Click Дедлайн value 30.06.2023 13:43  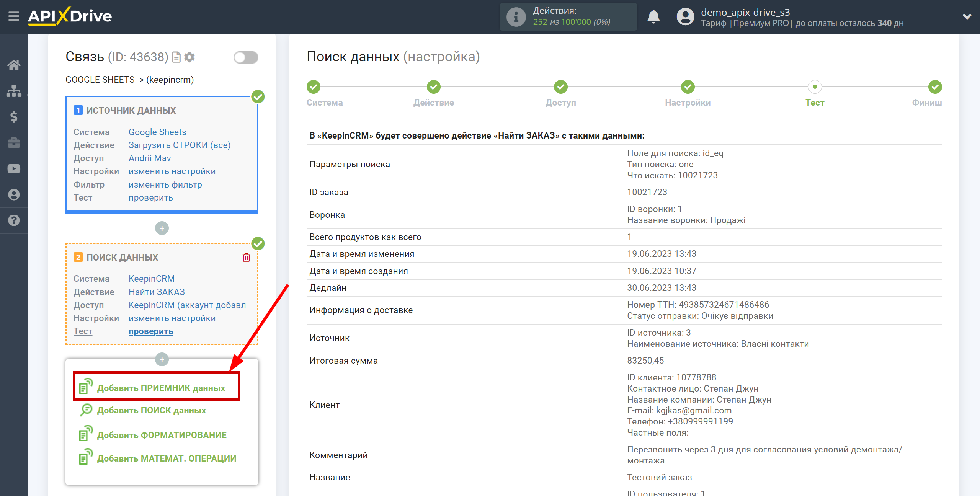tap(661, 288)
